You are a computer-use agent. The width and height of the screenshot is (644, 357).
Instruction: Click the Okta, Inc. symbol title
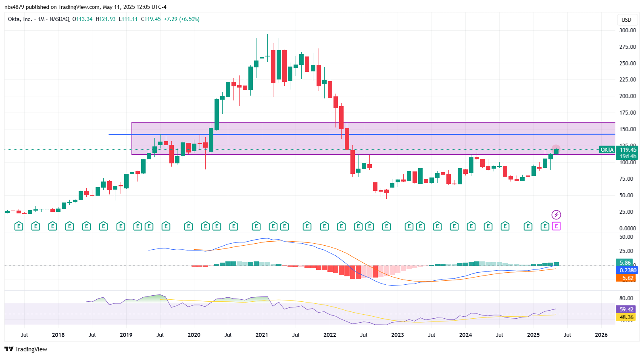point(20,19)
